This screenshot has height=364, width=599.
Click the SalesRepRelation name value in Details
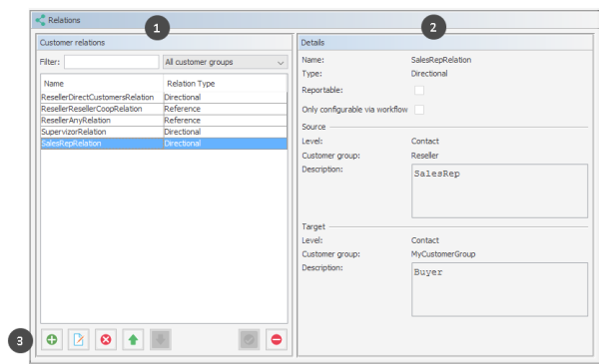coord(441,60)
